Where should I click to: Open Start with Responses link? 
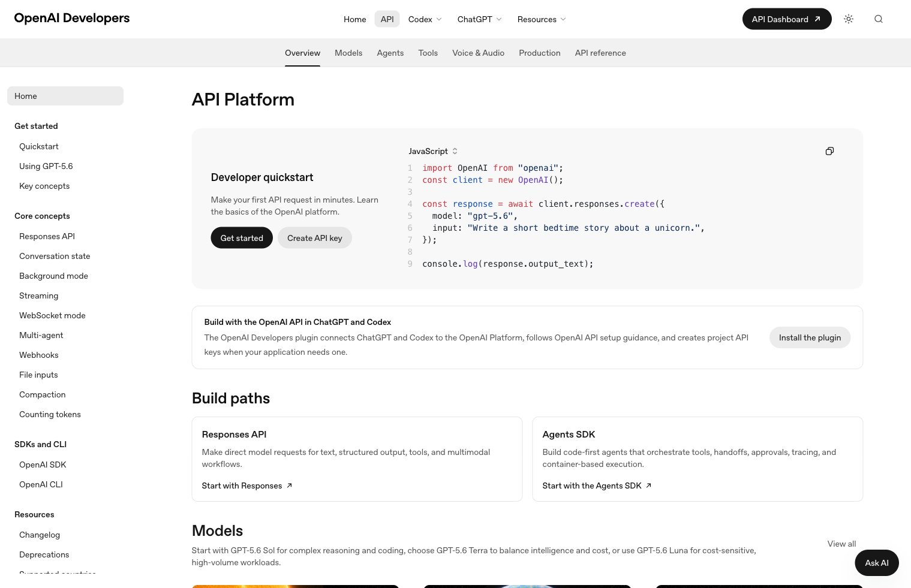247,486
